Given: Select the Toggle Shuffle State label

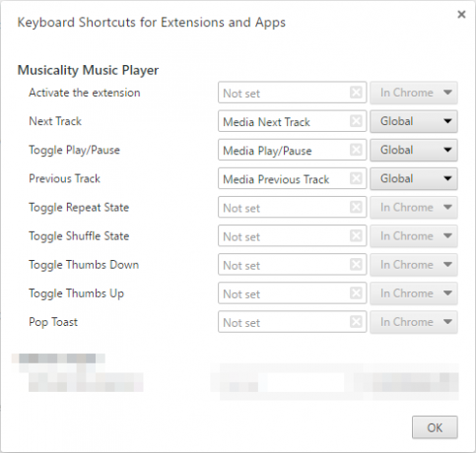Looking at the screenshot, I should [79, 236].
